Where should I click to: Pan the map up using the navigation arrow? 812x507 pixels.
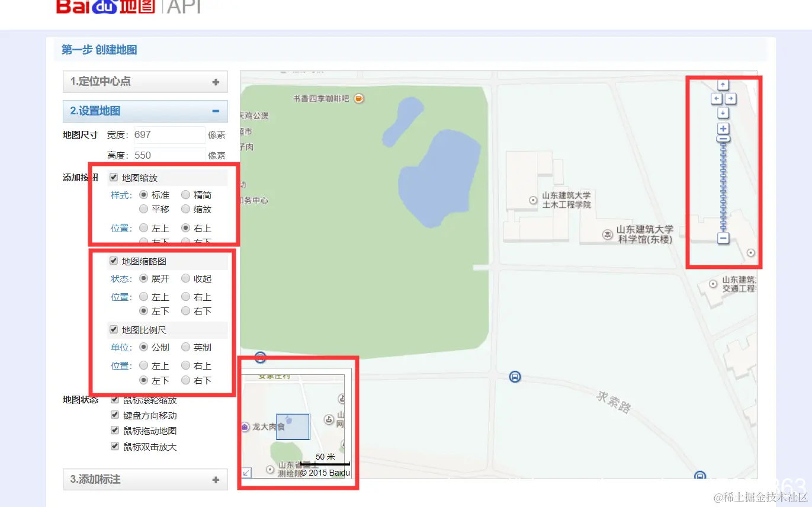[723, 84]
